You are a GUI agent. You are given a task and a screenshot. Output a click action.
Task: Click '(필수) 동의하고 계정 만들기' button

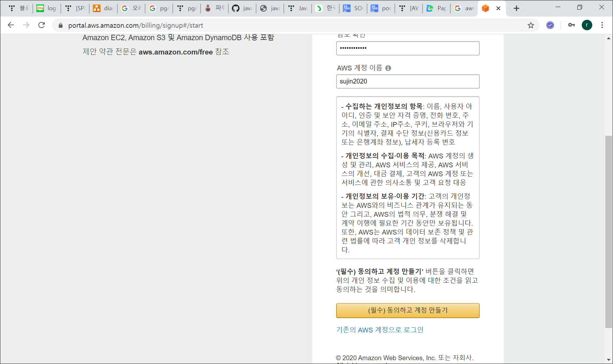408,310
